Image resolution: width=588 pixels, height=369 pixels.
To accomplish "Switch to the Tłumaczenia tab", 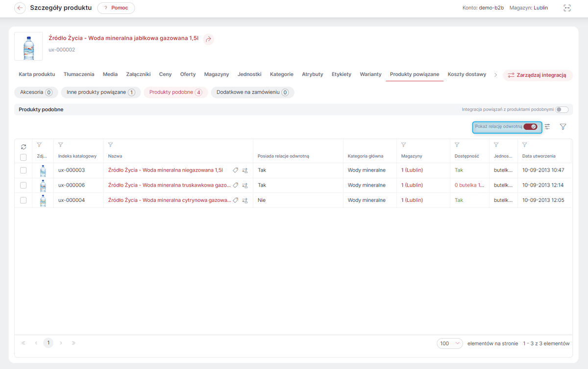I will (79, 74).
